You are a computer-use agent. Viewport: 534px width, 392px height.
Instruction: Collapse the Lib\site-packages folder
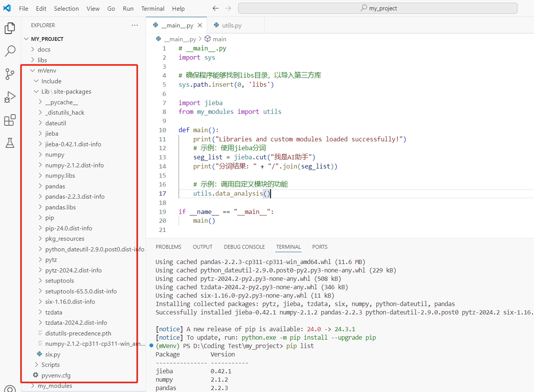(83, 91)
